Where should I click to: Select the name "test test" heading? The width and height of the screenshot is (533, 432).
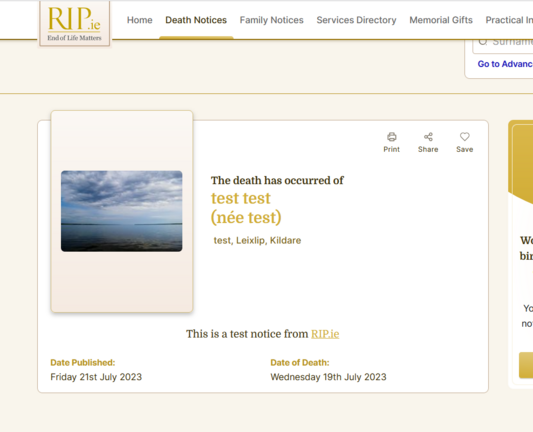click(241, 198)
